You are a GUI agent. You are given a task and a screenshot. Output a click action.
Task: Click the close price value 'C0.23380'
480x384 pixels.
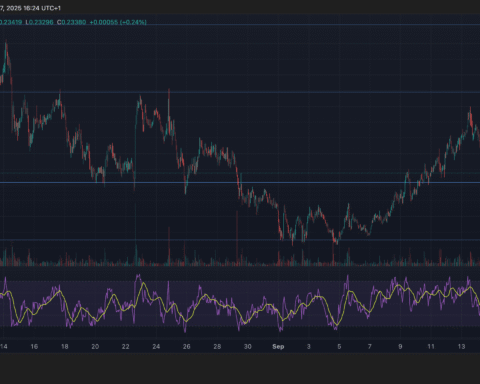(71, 22)
